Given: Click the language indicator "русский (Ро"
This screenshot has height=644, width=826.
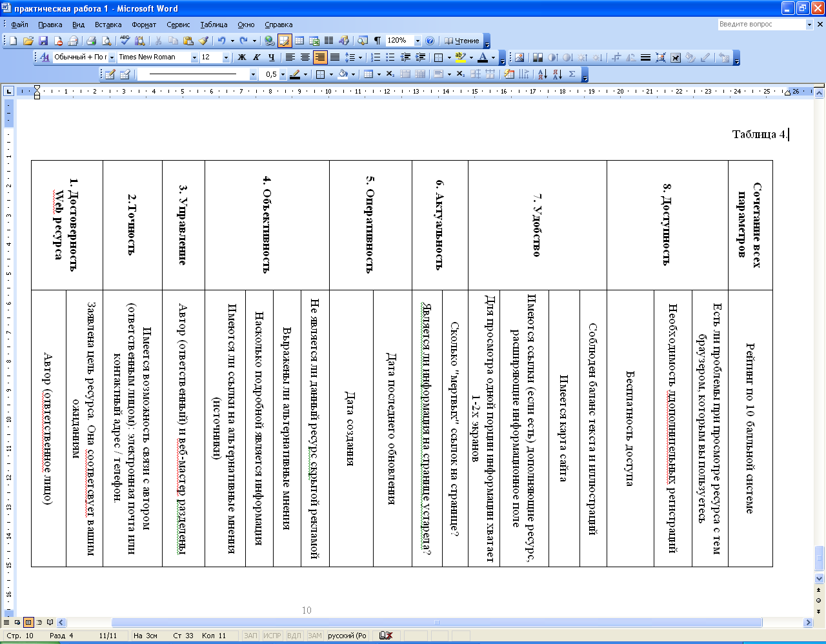Looking at the screenshot, I should click(347, 636).
